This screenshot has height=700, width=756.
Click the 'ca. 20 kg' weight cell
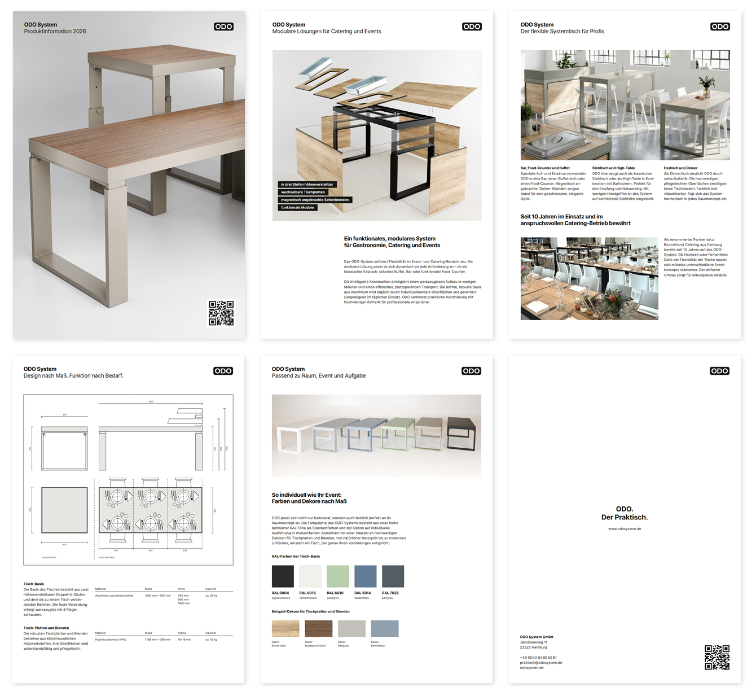[212, 596]
